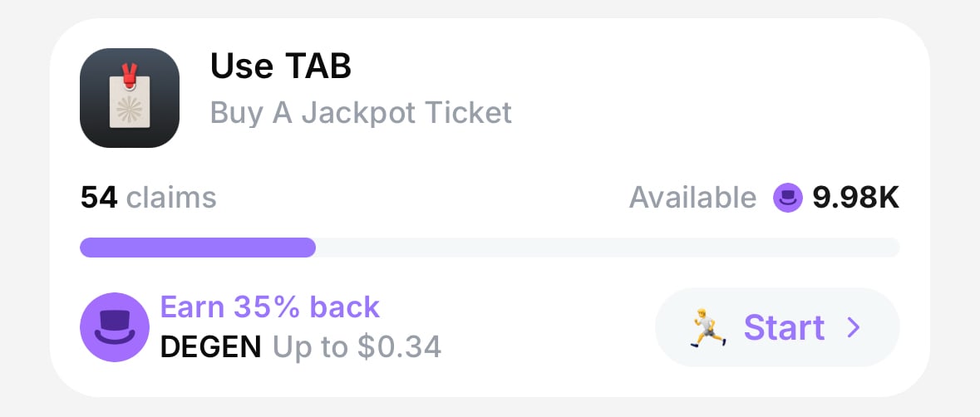Screen dimensions: 980x417
Task: Select the "Buy A Jackpot Ticket" subtitle
Action: 361,112
